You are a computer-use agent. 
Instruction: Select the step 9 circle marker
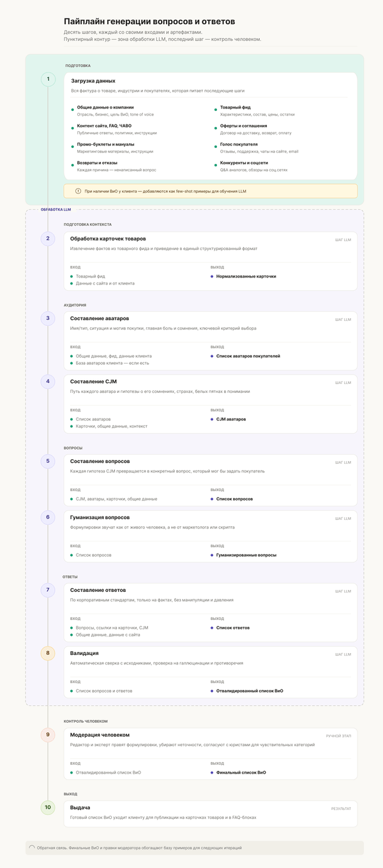click(48, 735)
